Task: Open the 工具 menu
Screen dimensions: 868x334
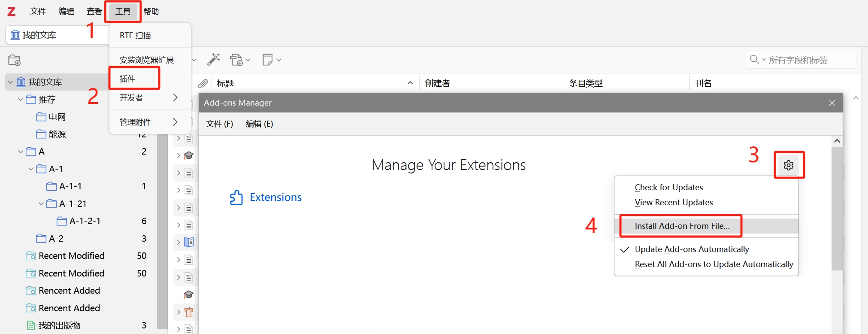Action: 123,11
